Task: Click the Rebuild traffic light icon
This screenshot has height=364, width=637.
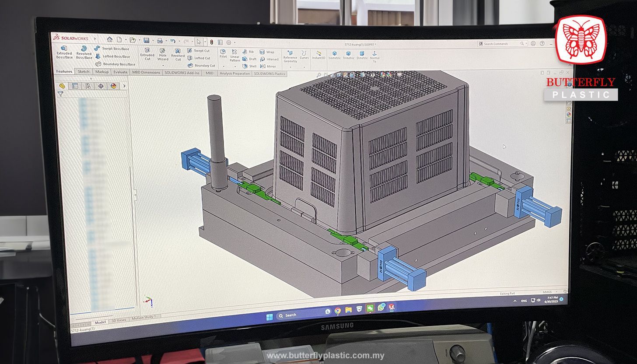Action: [x=211, y=42]
